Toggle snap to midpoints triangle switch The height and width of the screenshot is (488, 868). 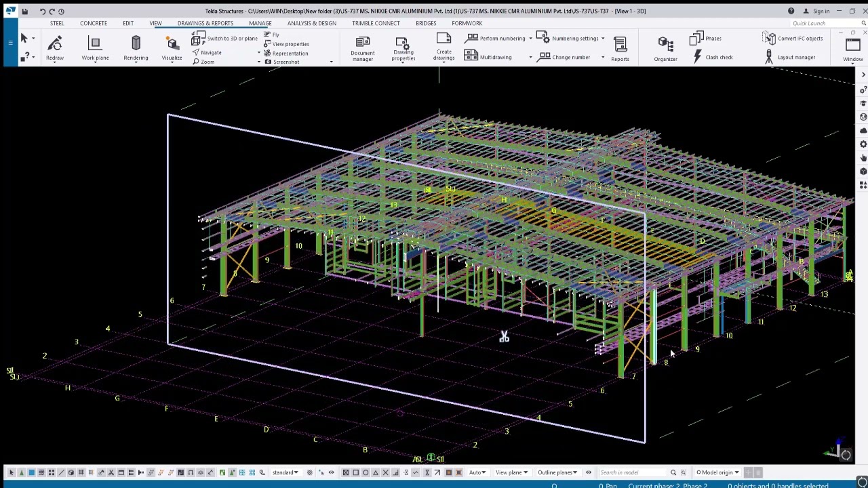[376, 472]
